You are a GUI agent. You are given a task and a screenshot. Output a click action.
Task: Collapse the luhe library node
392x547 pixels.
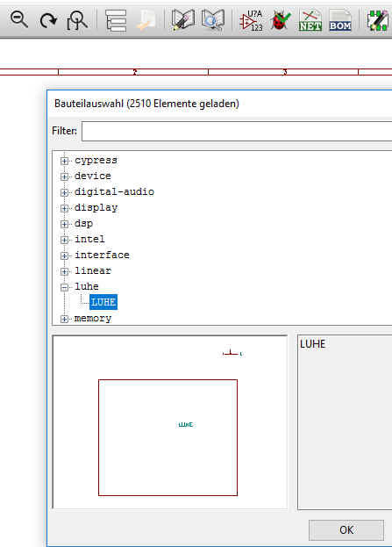pyautogui.click(x=64, y=287)
